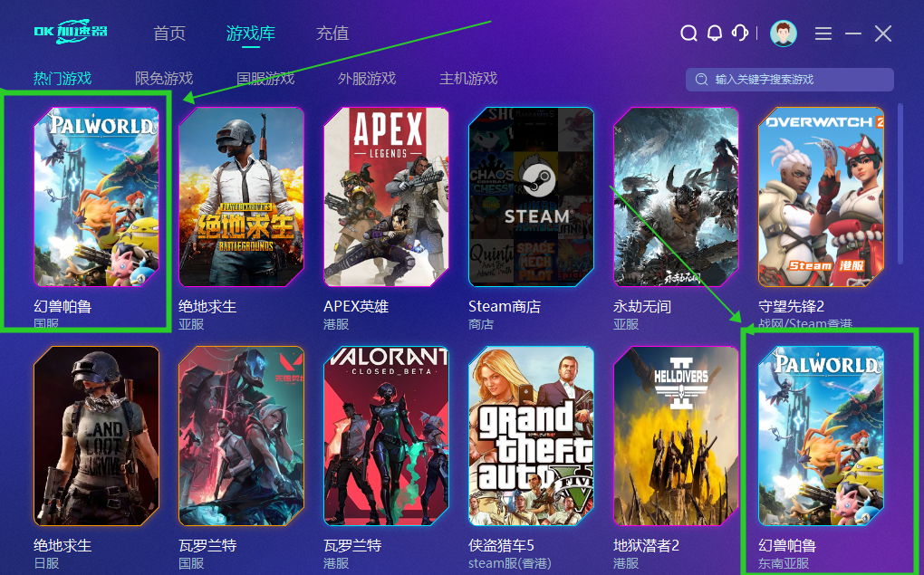Click the 侠盗猎车5 game title link

click(502, 545)
